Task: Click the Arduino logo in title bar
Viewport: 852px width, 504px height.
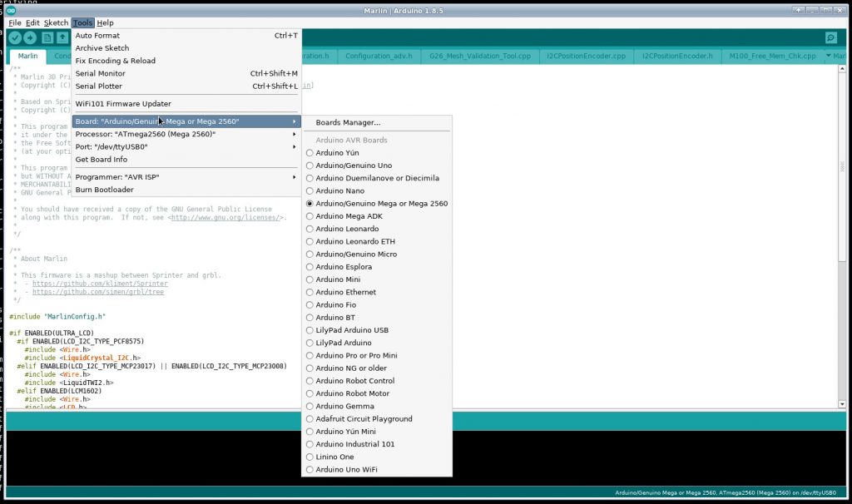Action: coord(10,10)
